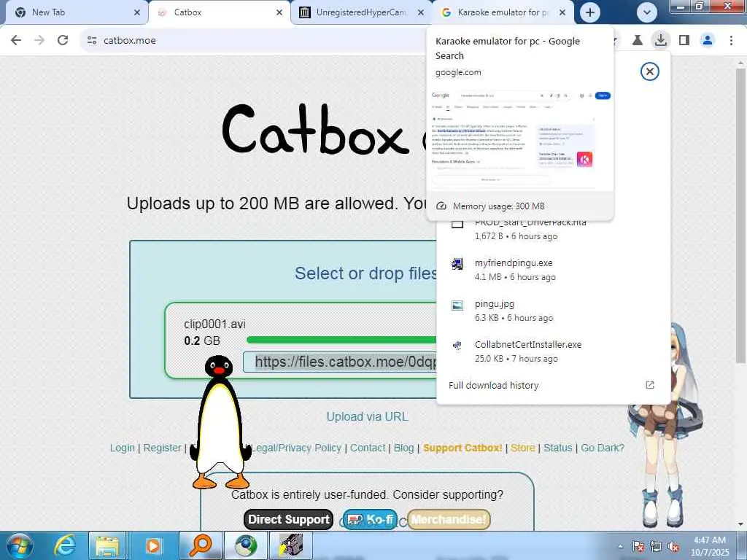This screenshot has width=747, height=560.
Task: Go back with the browser back arrow
Action: [x=16, y=41]
